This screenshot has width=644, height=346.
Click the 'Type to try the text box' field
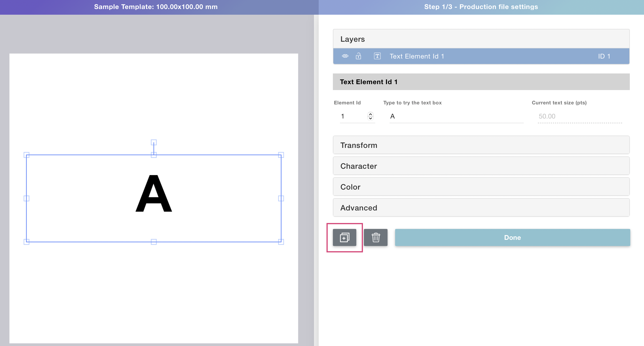coord(456,116)
